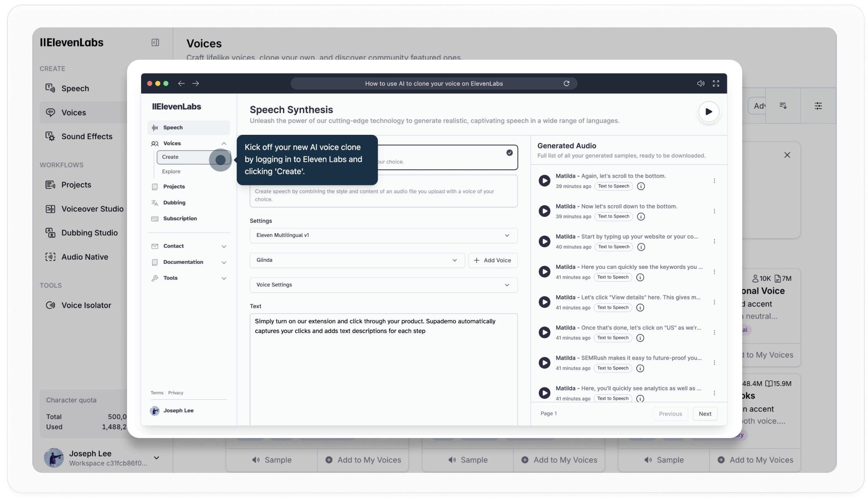Play the 'Start by typing up your website' sample
Screen dimensions: 868x499
[544, 241]
